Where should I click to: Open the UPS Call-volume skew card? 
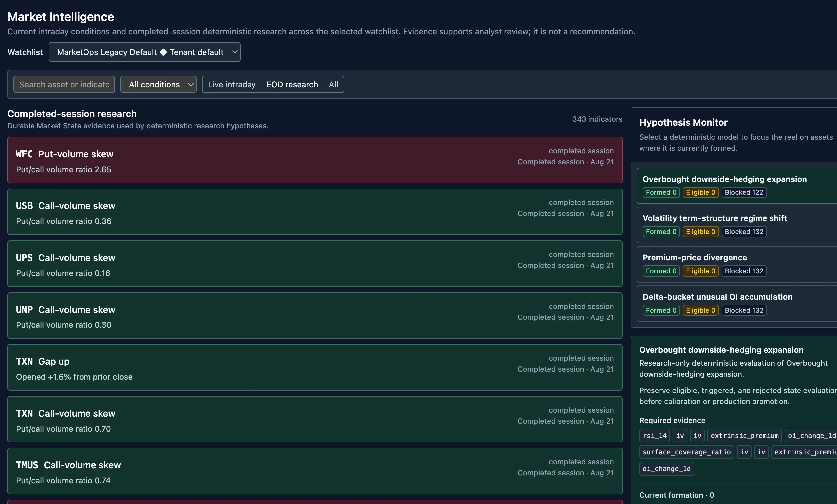point(315,264)
